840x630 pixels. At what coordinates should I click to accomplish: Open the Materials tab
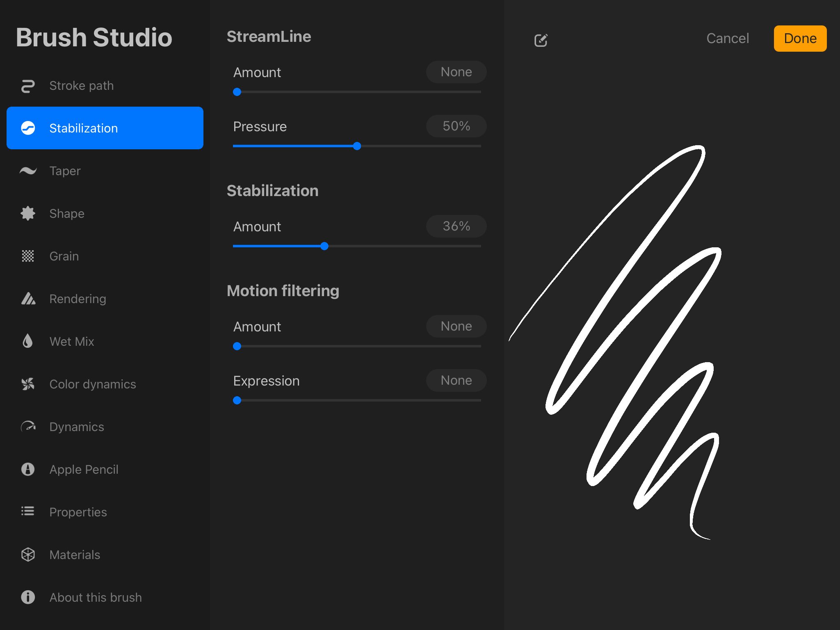(x=75, y=555)
